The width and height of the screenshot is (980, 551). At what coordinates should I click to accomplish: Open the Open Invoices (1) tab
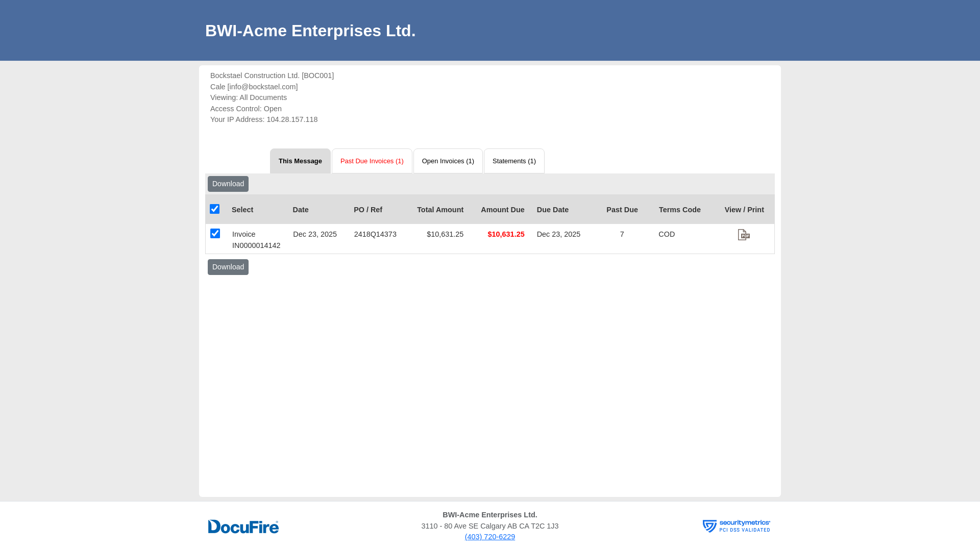(x=448, y=161)
